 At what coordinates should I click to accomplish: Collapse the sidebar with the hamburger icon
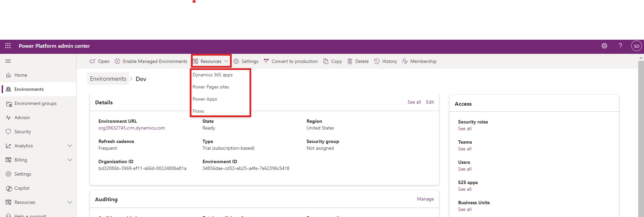pyautogui.click(x=8, y=61)
